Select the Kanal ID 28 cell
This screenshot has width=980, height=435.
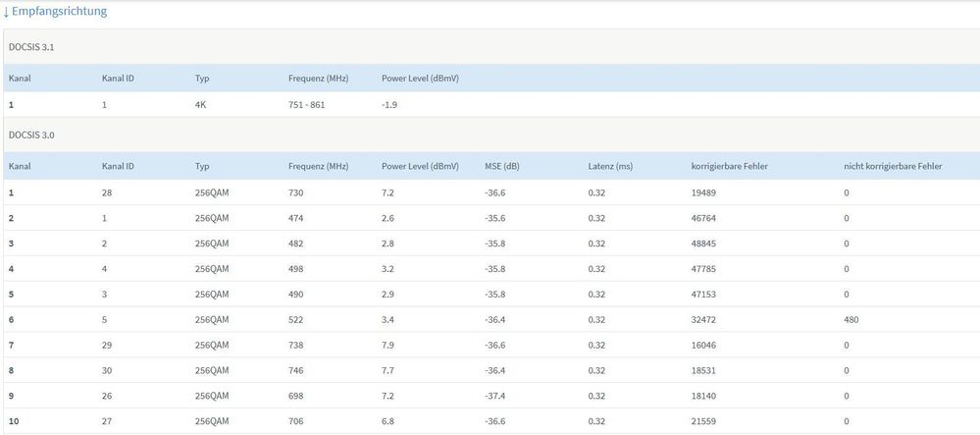pos(107,192)
